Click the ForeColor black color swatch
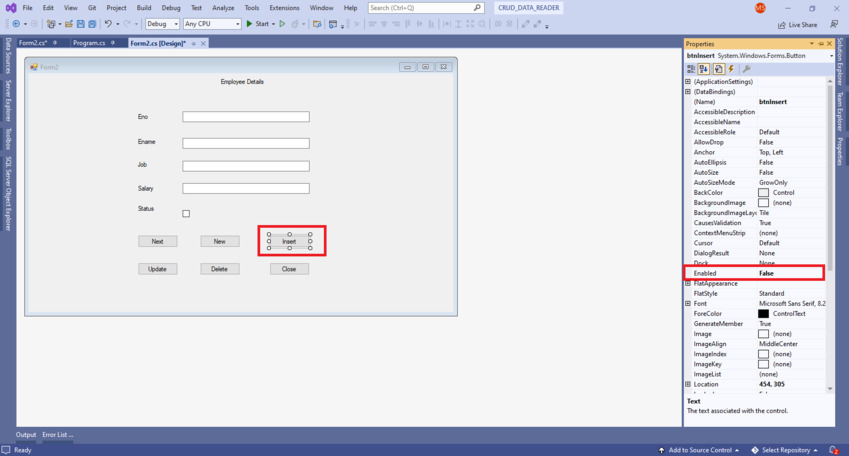This screenshot has width=849, height=456. coord(763,314)
